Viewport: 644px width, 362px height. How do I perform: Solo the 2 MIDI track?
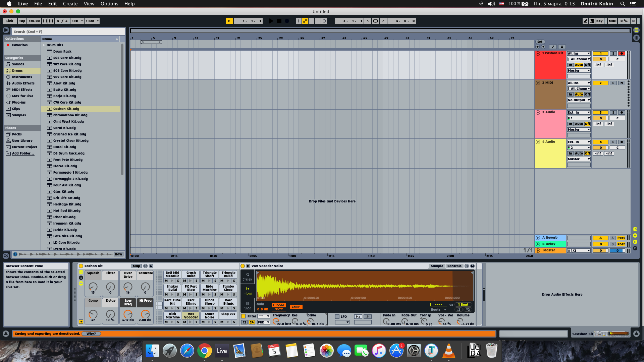tap(613, 83)
